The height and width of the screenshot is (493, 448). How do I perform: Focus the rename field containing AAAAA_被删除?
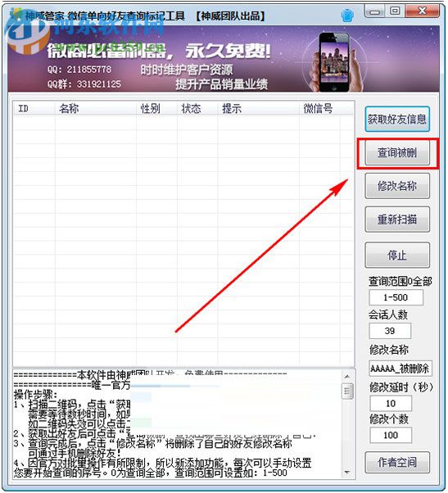click(400, 369)
